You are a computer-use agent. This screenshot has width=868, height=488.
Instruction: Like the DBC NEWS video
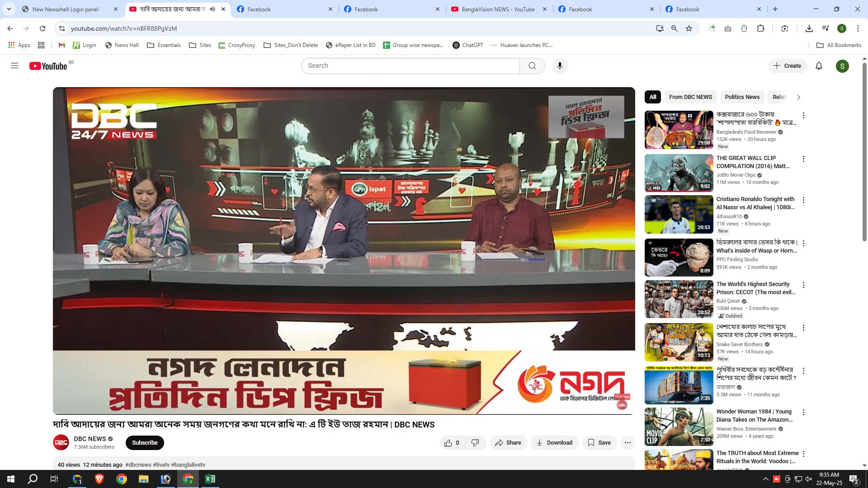point(448,443)
